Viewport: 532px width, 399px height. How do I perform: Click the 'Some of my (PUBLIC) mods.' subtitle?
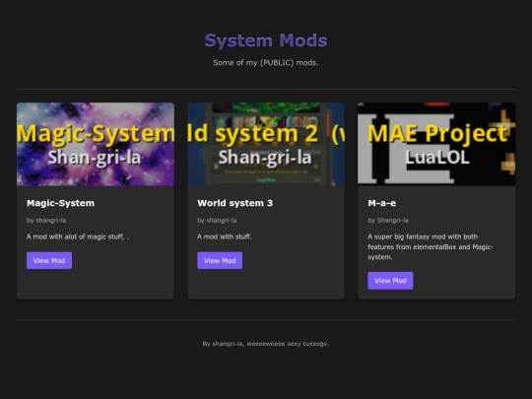(266, 62)
